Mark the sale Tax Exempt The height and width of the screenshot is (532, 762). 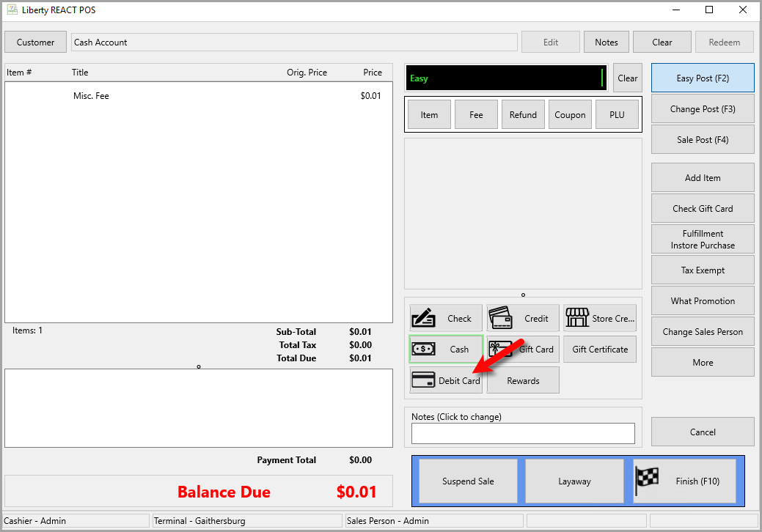click(x=703, y=270)
